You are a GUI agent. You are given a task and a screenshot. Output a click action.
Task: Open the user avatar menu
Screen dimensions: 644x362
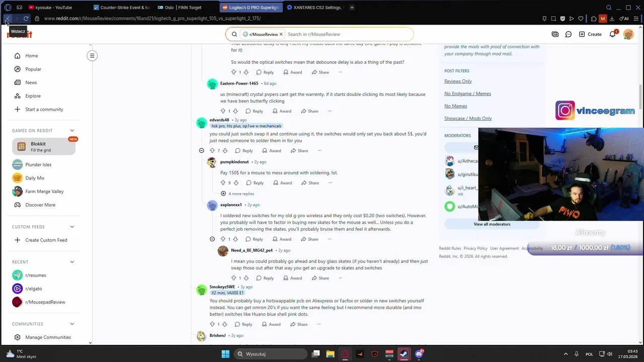(x=628, y=34)
